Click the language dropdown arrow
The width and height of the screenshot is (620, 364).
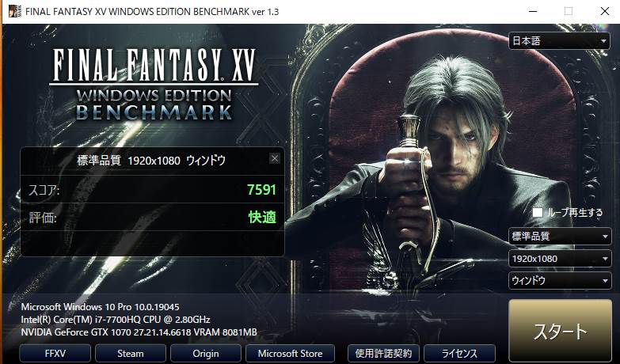603,41
